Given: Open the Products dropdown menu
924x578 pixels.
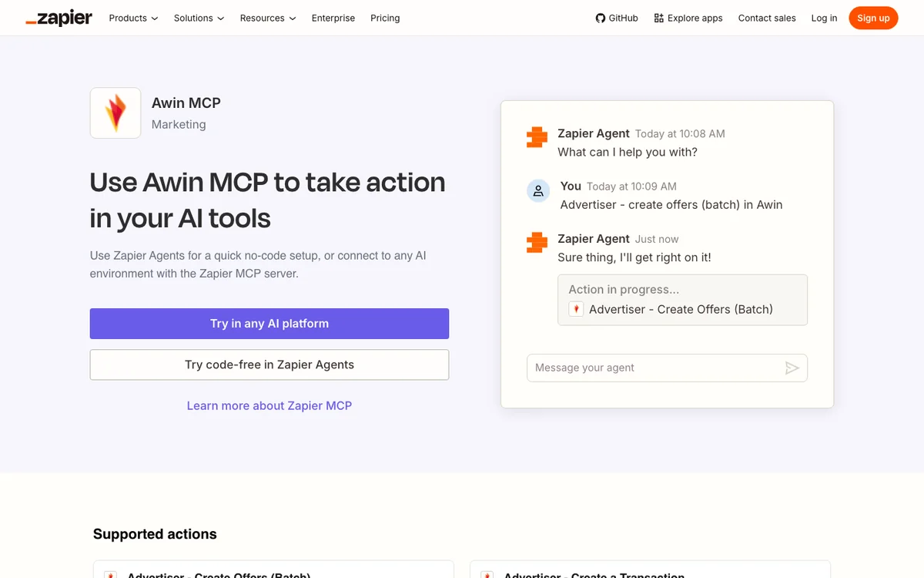Looking at the screenshot, I should [133, 18].
